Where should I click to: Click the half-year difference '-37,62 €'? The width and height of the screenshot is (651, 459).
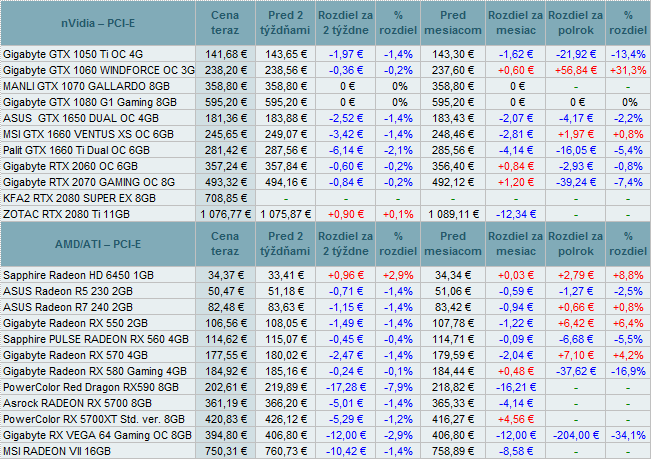[576, 371]
